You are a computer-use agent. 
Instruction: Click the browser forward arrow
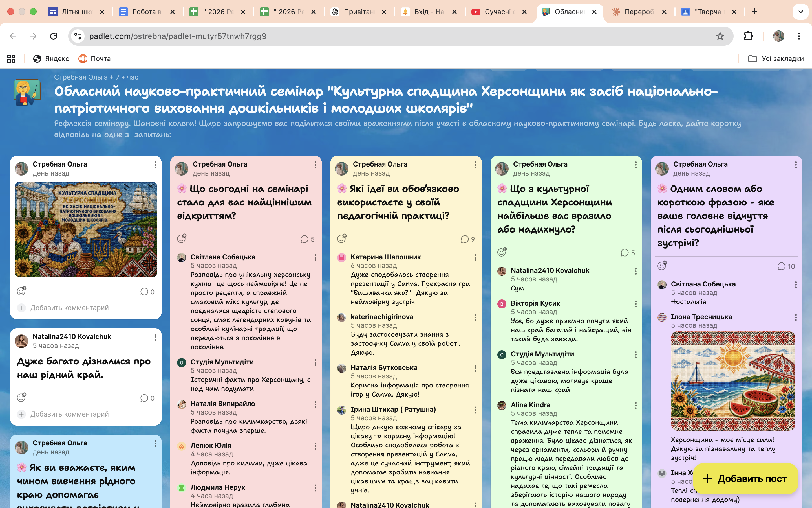pyautogui.click(x=33, y=36)
